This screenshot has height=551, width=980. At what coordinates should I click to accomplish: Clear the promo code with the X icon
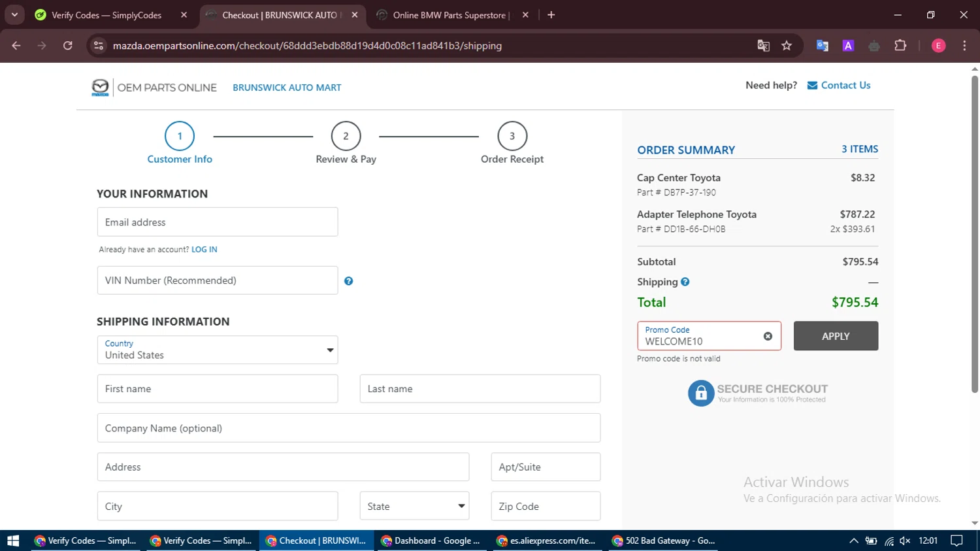[768, 336]
